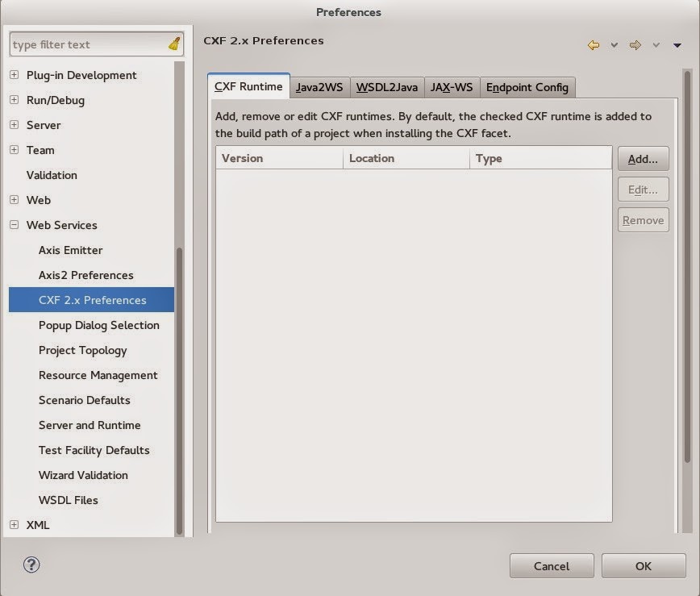The width and height of the screenshot is (700, 596).
Task: Select the Team category
Action: 40,150
